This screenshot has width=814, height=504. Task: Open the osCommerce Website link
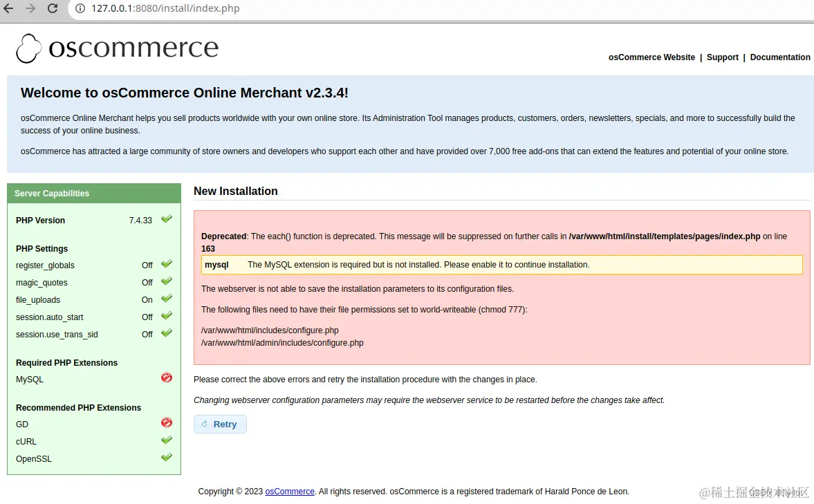pos(651,57)
